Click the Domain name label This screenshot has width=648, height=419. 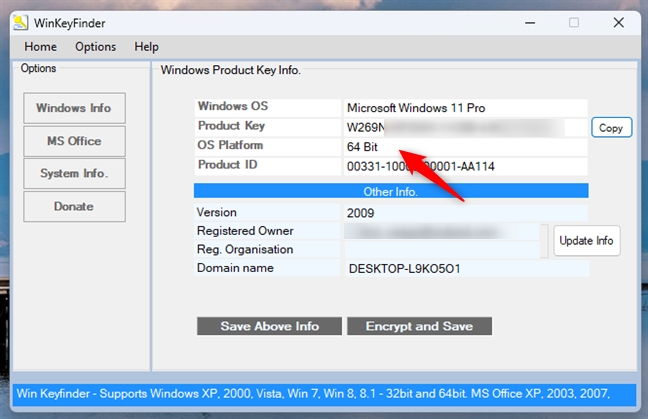[x=235, y=268]
